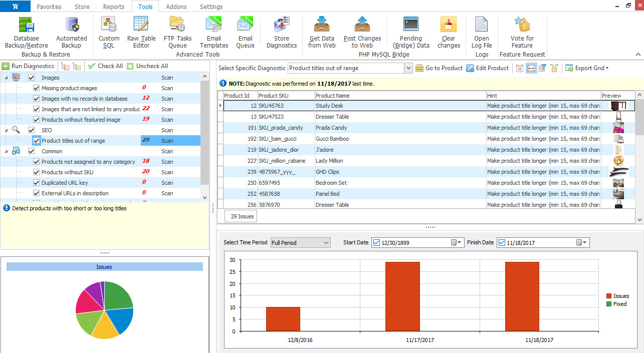Click the grid filter funnel icon
Viewport: 644px width, 353px height.
[542, 68]
